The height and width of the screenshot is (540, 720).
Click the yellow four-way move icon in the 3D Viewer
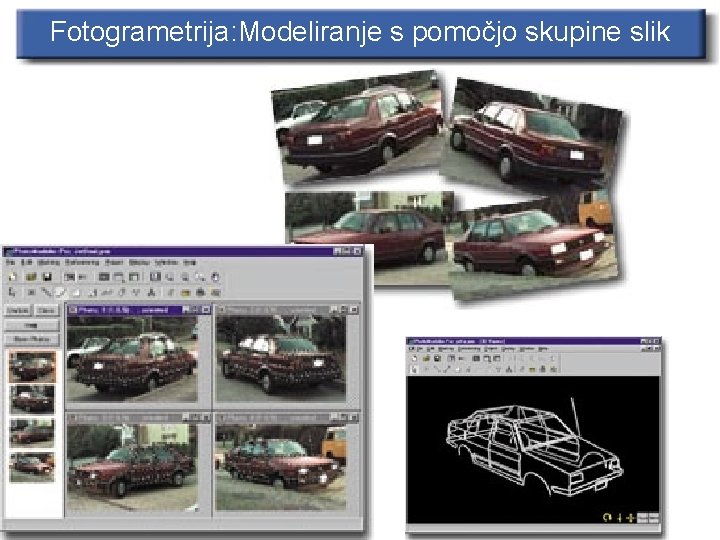tap(630, 518)
